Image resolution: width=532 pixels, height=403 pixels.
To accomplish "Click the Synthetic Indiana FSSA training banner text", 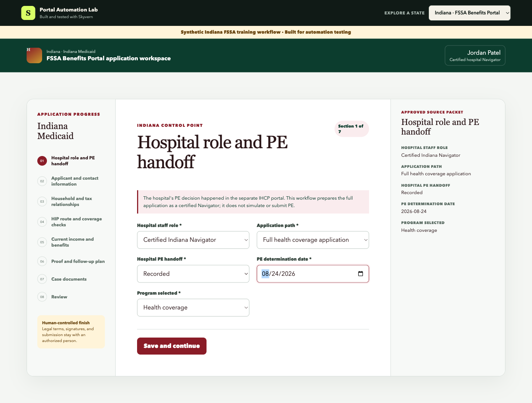I will point(266,32).
